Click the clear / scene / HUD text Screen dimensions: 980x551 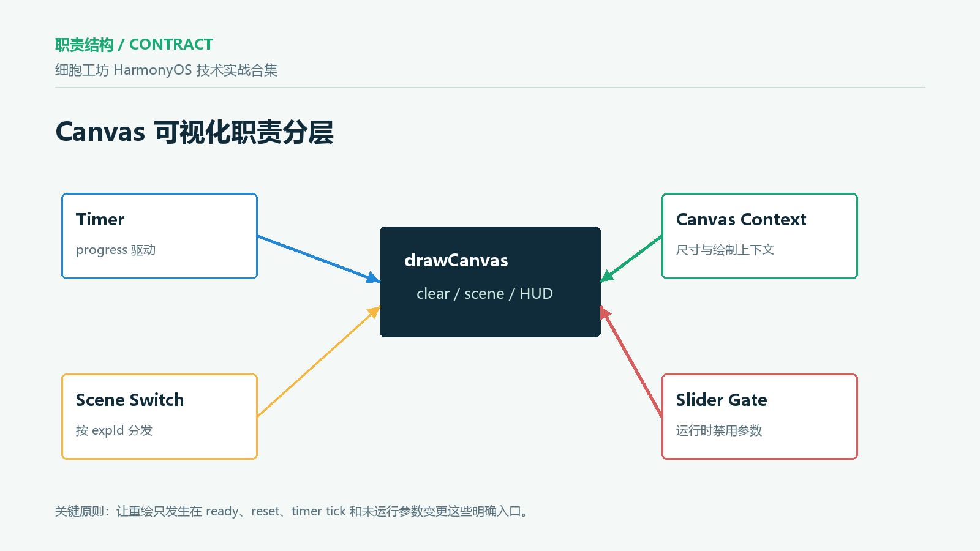tap(484, 294)
